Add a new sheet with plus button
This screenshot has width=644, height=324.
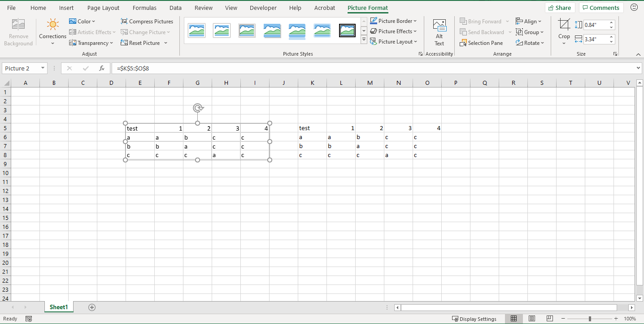[x=92, y=307]
